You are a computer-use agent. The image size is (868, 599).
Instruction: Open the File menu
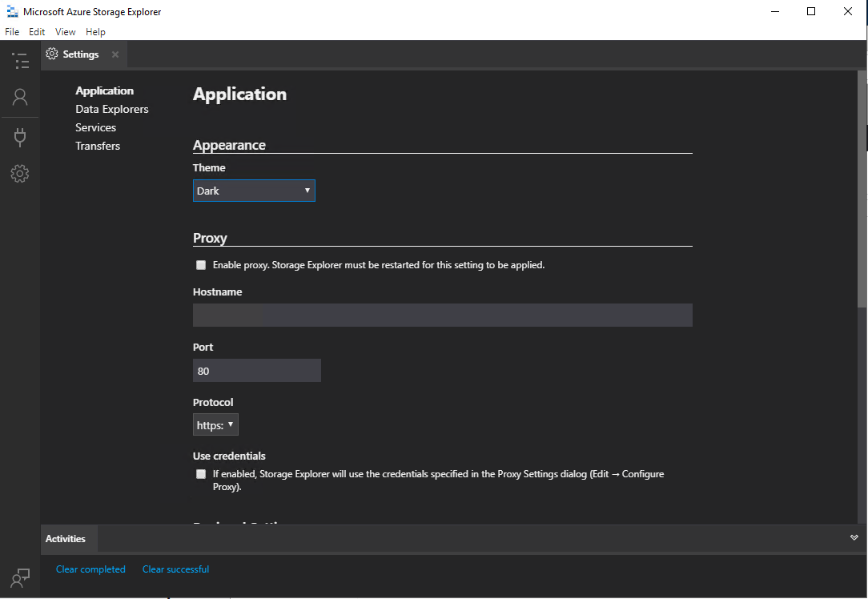coord(12,31)
